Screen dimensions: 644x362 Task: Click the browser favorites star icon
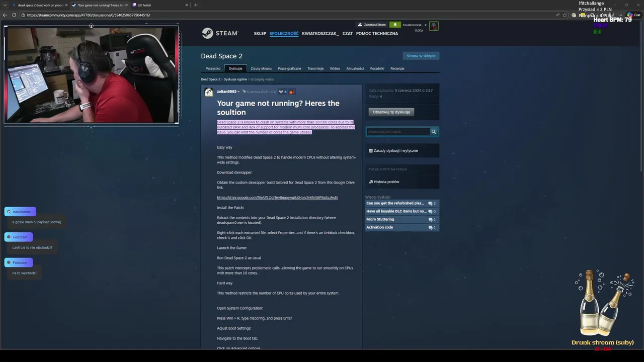(565, 15)
